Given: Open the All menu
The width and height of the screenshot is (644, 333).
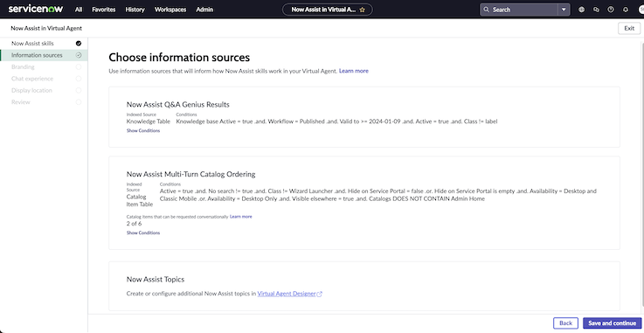Looking at the screenshot, I should [79, 10].
